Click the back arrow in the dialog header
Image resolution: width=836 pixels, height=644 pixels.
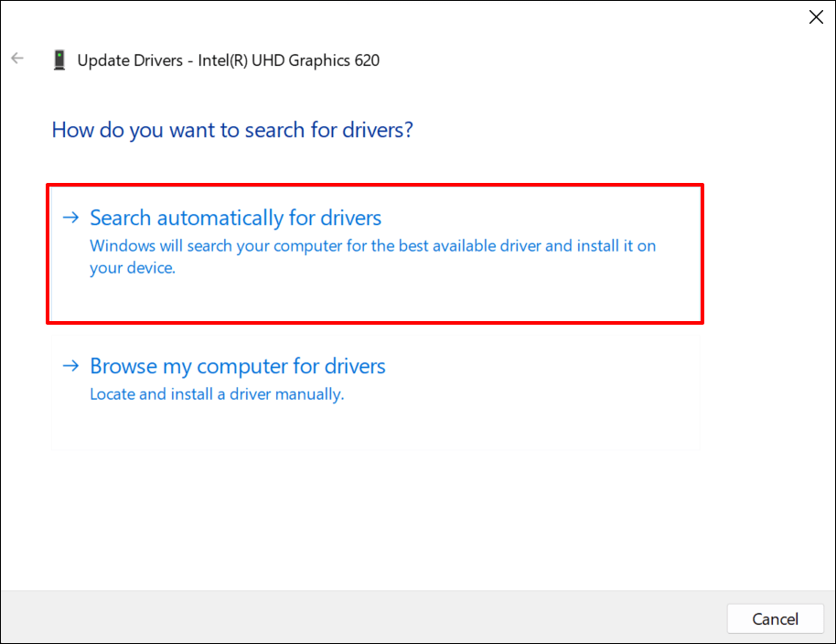17,59
